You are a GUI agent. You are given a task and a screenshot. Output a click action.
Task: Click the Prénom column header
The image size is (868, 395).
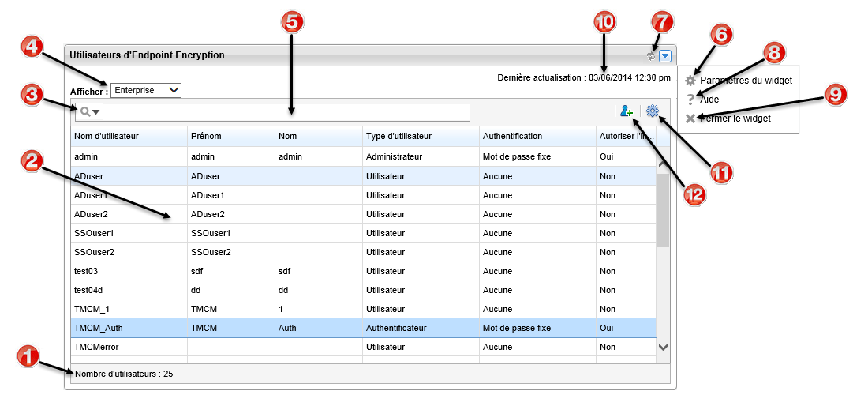[205, 137]
